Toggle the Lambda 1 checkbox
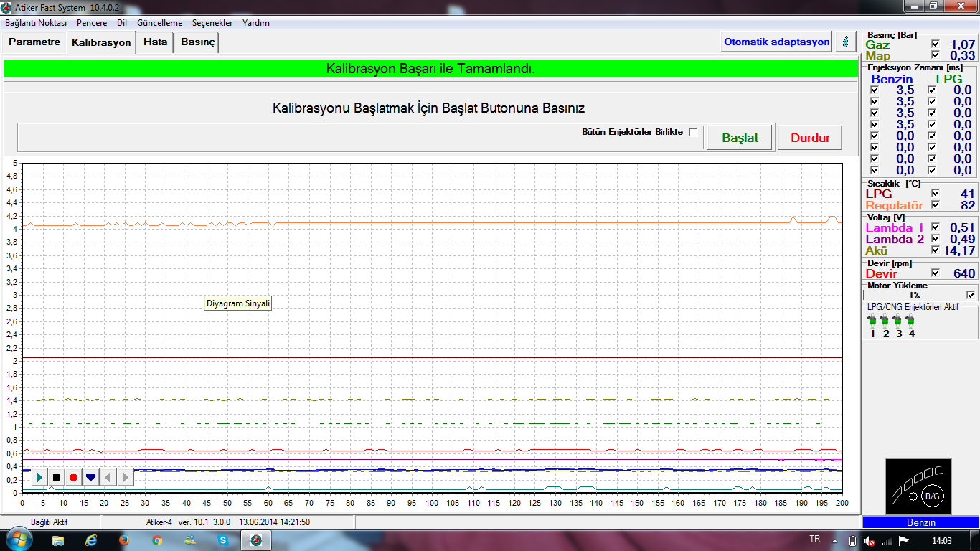The image size is (980, 551). [x=935, y=227]
